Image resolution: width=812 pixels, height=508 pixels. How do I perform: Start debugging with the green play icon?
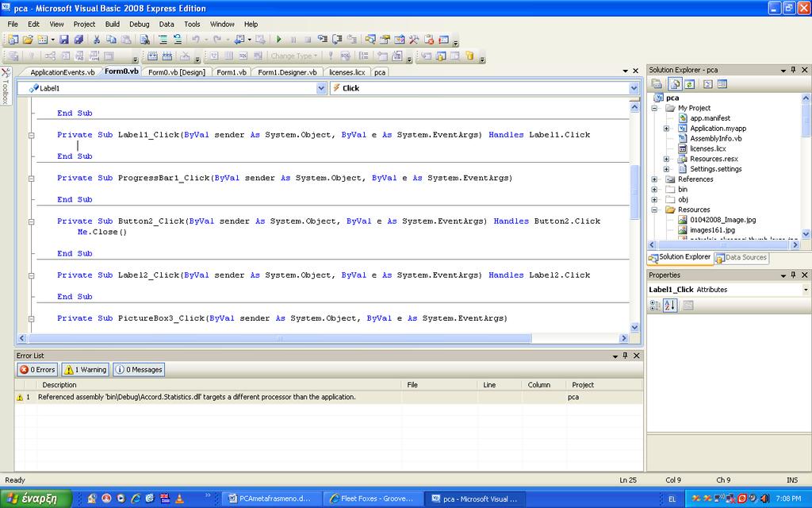(x=278, y=40)
